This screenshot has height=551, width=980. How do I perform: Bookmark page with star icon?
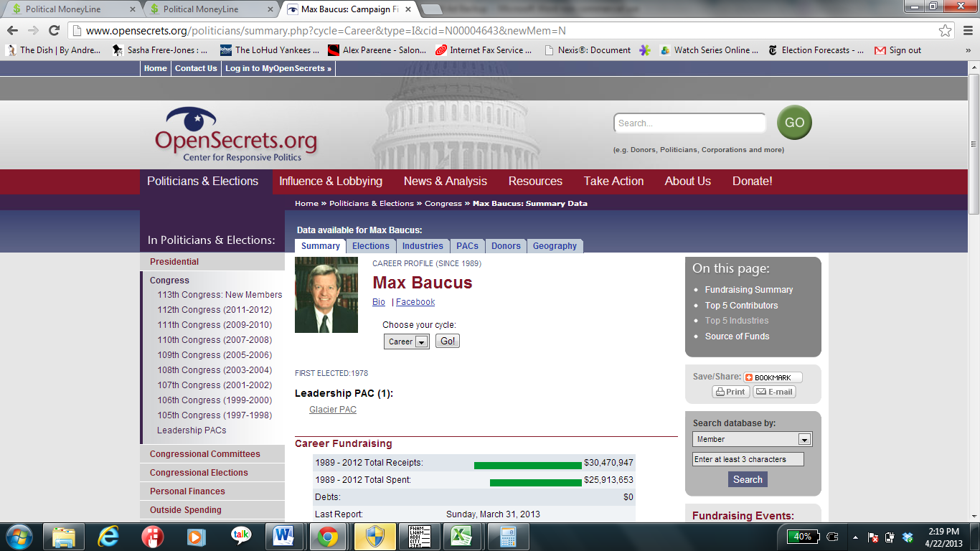click(x=946, y=31)
